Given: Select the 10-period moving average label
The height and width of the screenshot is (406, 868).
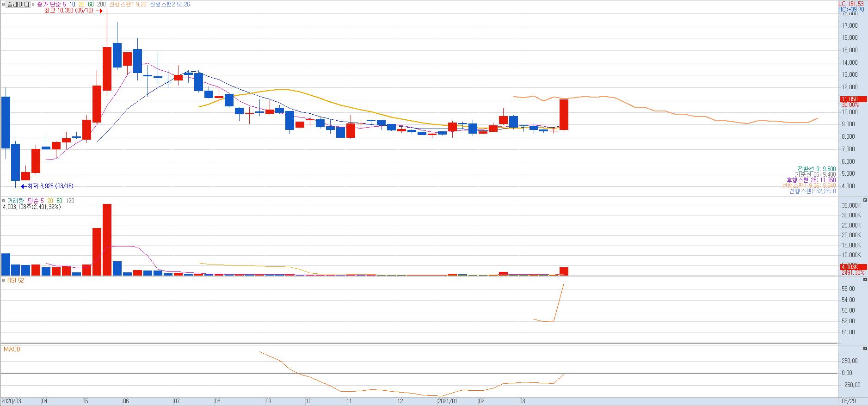Looking at the screenshot, I should [73, 4].
